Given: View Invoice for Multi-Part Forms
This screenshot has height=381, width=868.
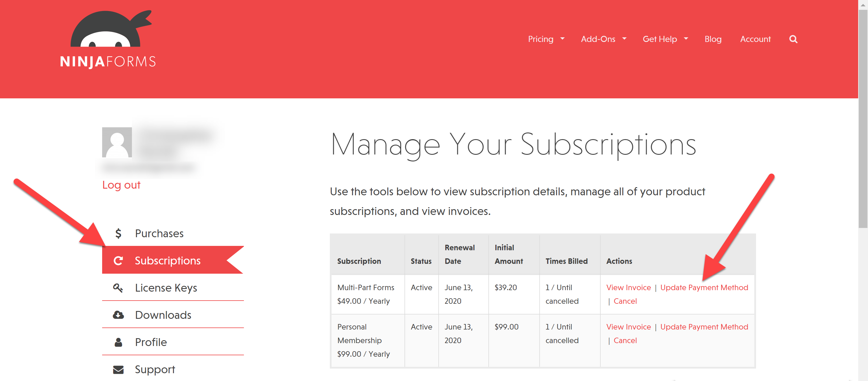Looking at the screenshot, I should pyautogui.click(x=628, y=287).
